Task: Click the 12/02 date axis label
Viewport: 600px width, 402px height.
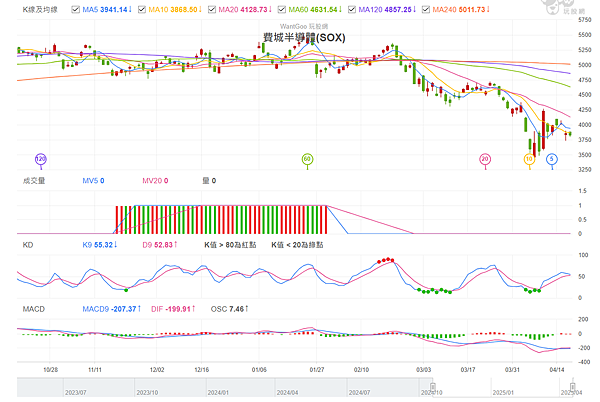Action: coord(157,370)
